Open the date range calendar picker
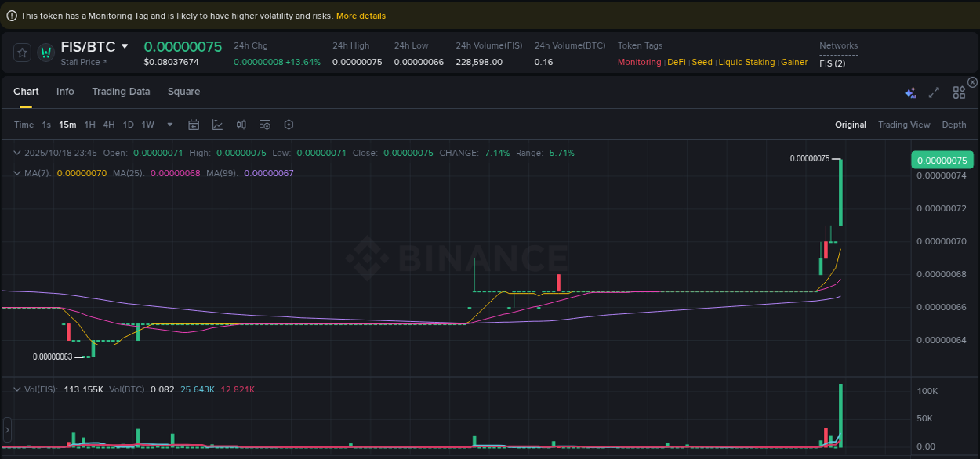Image resolution: width=980 pixels, height=459 pixels. click(194, 125)
